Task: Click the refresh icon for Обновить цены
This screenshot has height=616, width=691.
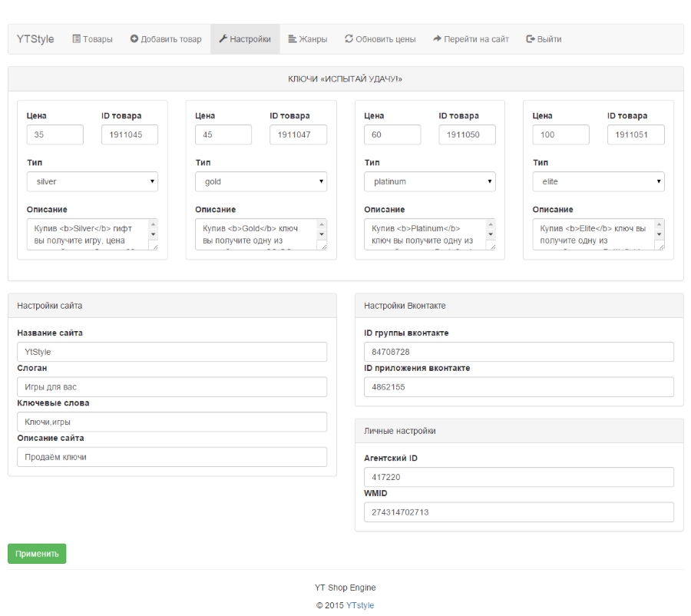Action: 349,39
